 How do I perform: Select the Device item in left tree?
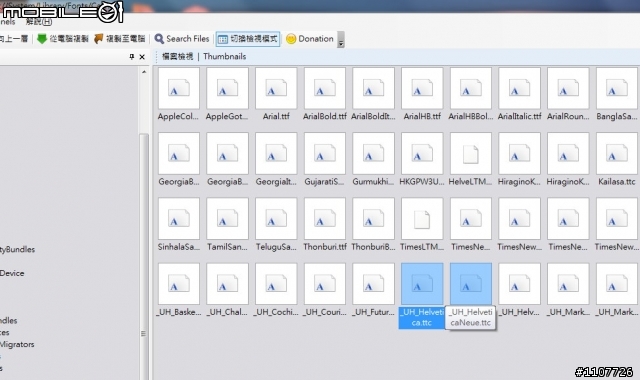tap(12, 273)
